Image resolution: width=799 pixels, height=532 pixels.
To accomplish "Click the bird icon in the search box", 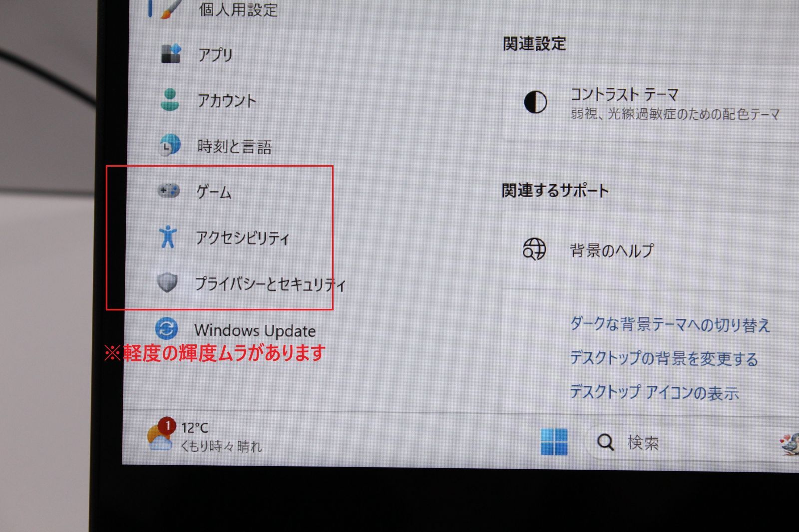I will 790,444.
